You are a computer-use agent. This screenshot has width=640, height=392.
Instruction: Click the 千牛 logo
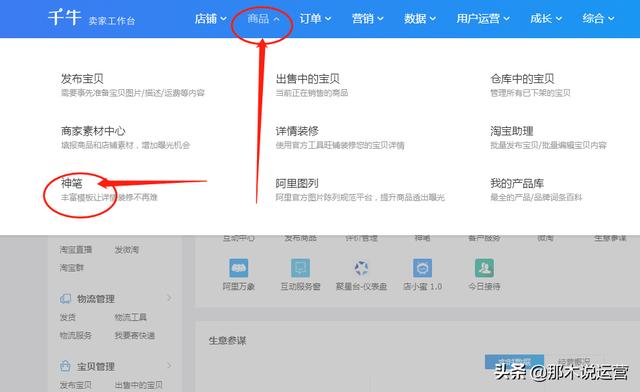point(64,18)
